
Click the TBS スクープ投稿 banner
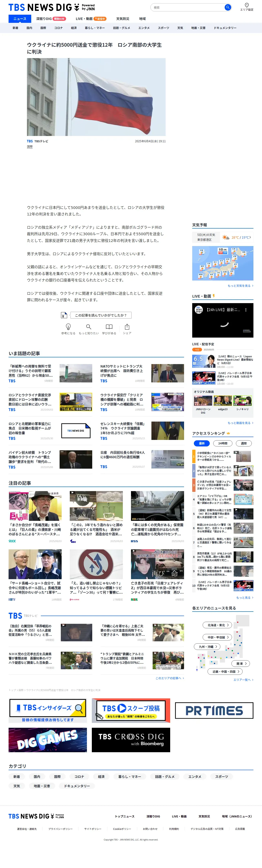click(x=131, y=711)
